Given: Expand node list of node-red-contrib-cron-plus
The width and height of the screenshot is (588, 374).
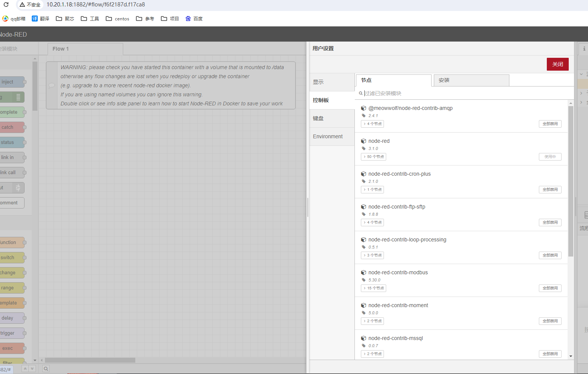Looking at the screenshot, I should point(372,190).
